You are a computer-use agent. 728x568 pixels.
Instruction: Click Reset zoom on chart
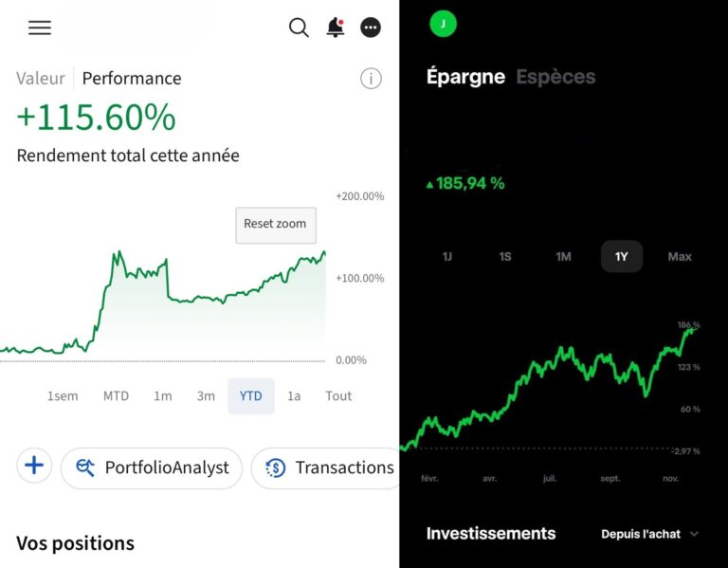coord(275,225)
